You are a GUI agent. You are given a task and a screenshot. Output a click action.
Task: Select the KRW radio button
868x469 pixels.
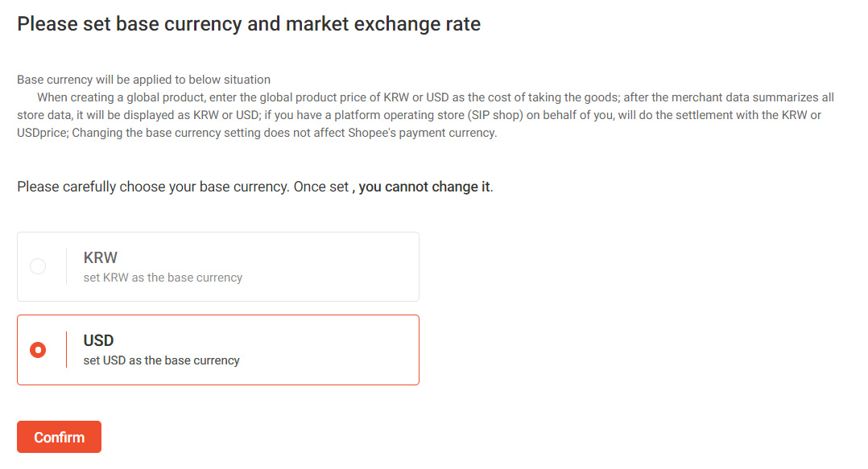coord(38,266)
